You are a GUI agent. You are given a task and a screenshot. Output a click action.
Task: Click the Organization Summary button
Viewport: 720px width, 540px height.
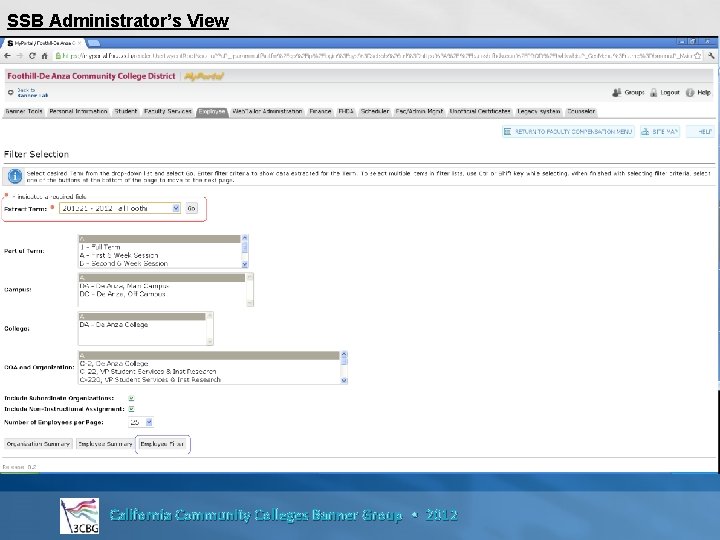39,444
